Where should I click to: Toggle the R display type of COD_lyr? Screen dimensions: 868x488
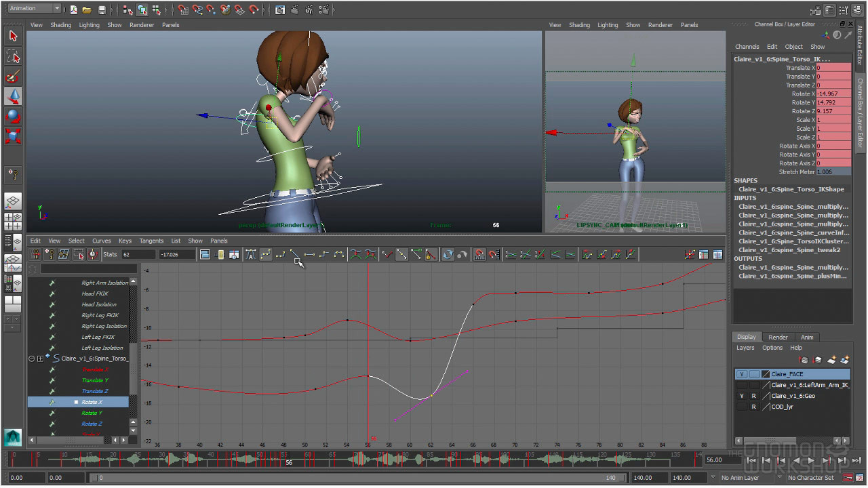(x=753, y=407)
